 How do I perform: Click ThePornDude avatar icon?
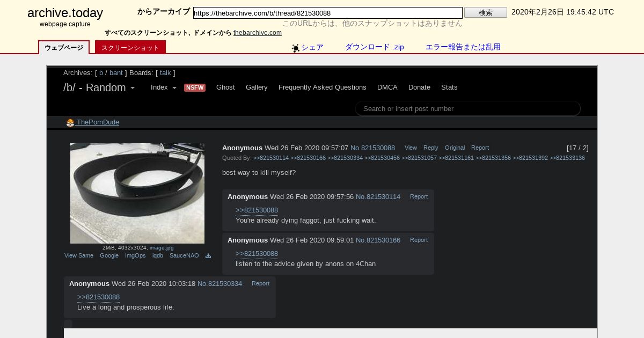pos(70,123)
